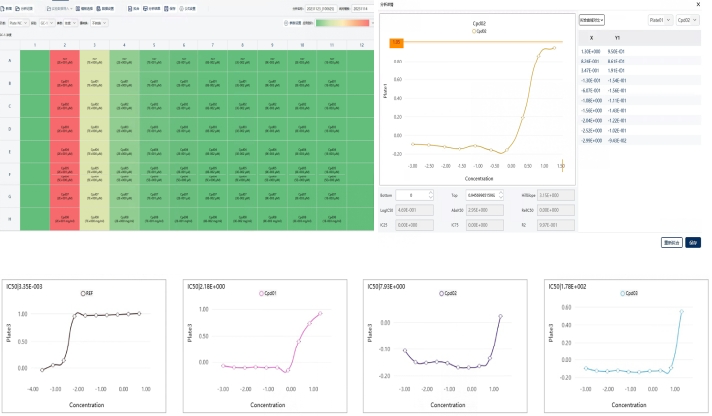Click the Cpd02 legend marker above the chart
Screen dimensions: 712x416
[x=475, y=32]
